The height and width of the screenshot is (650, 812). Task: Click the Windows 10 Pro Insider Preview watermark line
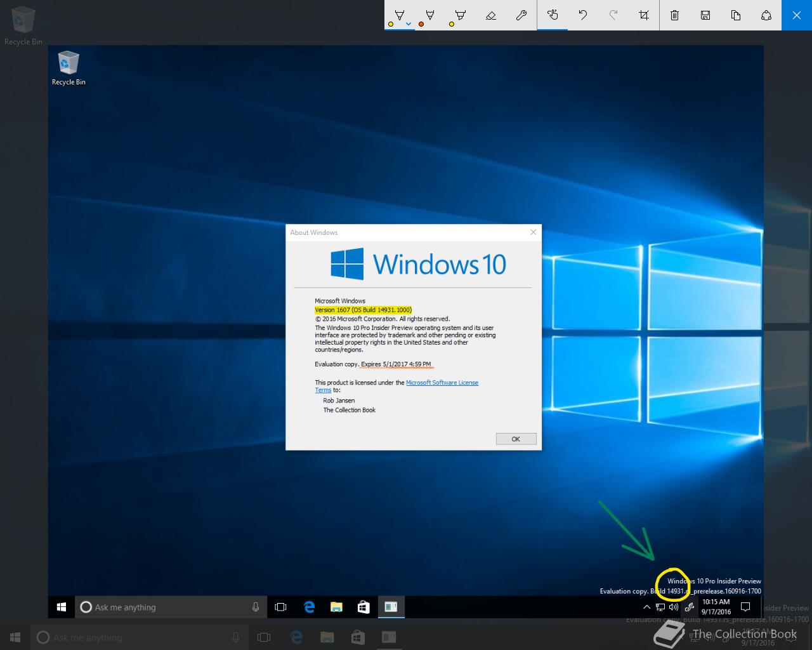[714, 581]
